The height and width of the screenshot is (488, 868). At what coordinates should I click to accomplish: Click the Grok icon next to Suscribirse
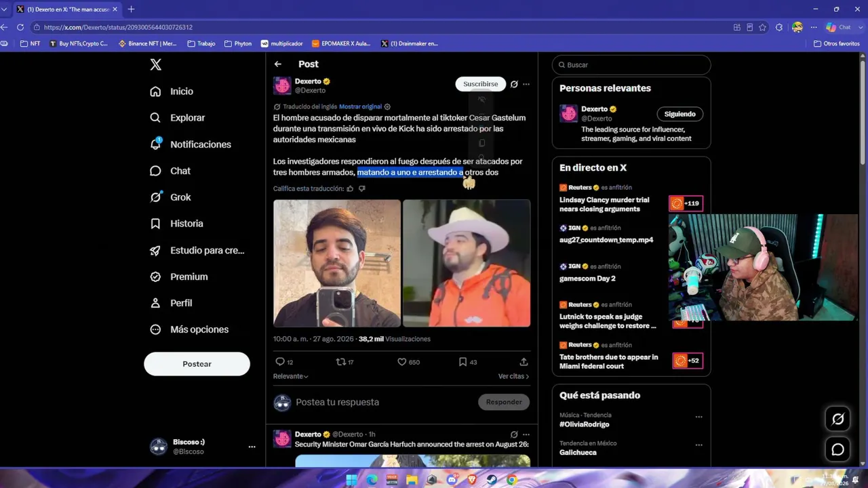[x=514, y=84]
